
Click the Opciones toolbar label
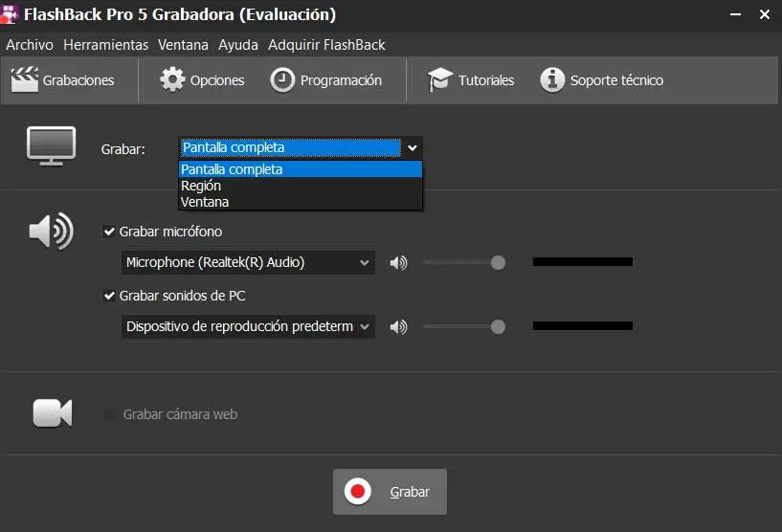(217, 80)
